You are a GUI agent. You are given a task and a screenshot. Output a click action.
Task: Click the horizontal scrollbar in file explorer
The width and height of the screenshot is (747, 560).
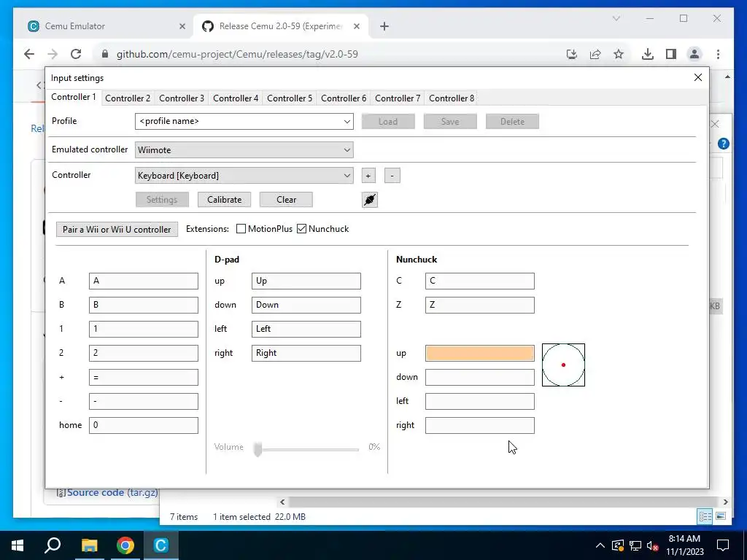tap(503, 502)
